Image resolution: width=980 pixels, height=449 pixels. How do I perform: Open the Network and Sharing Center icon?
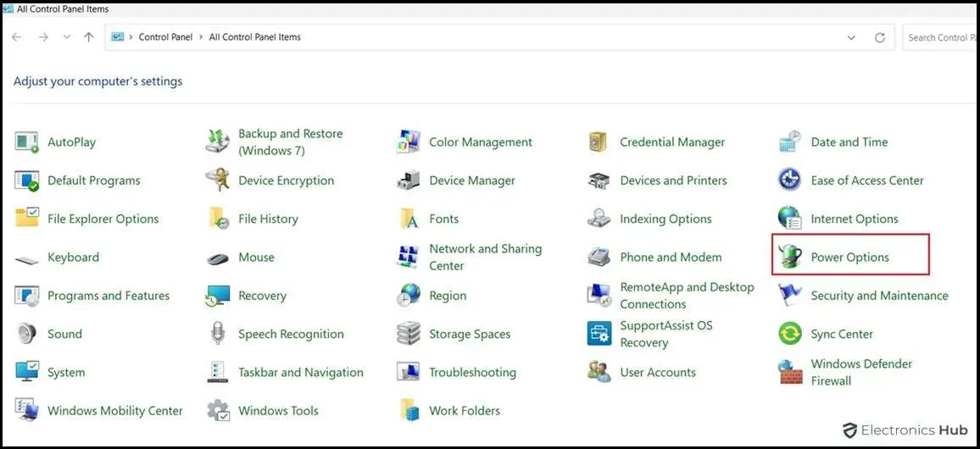click(409, 257)
